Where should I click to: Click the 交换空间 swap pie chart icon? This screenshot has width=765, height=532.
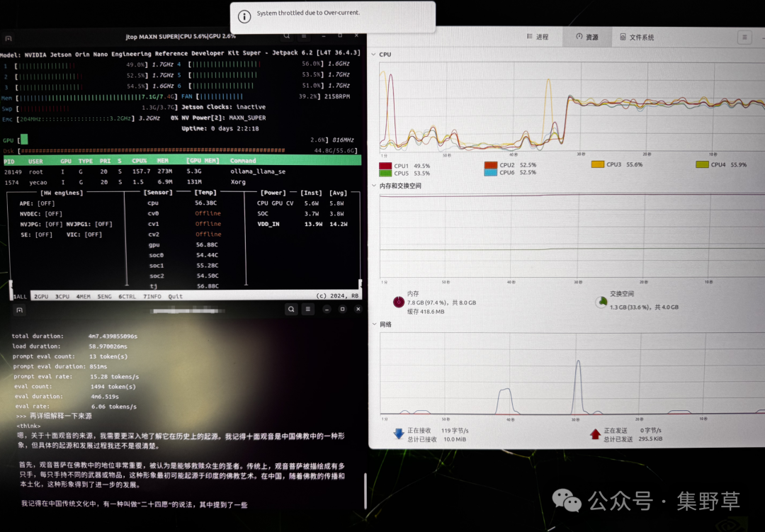tap(601, 302)
